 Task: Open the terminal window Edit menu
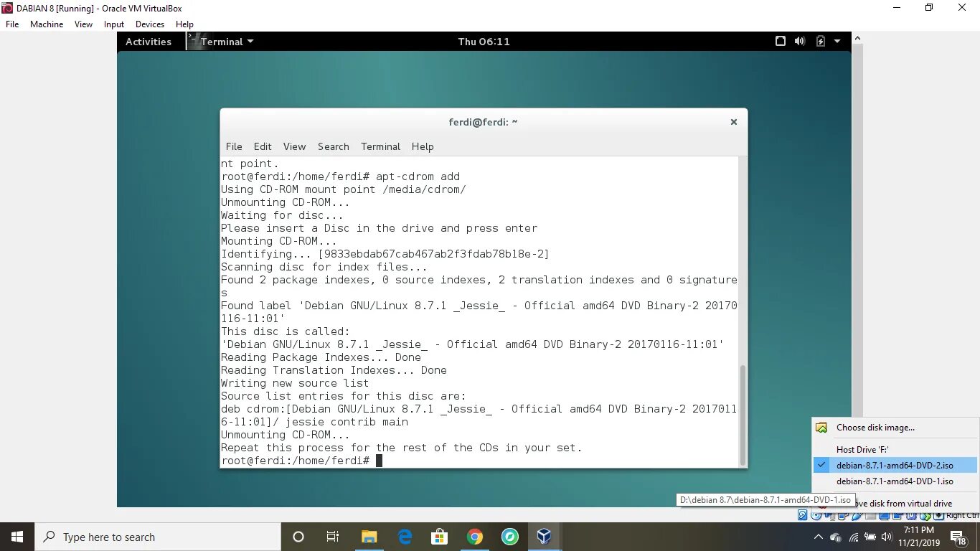(x=263, y=146)
